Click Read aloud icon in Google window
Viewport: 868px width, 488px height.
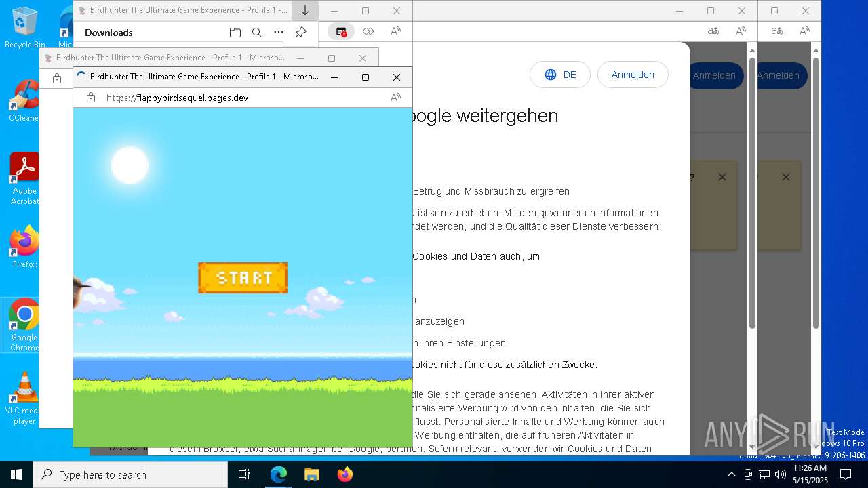741,31
